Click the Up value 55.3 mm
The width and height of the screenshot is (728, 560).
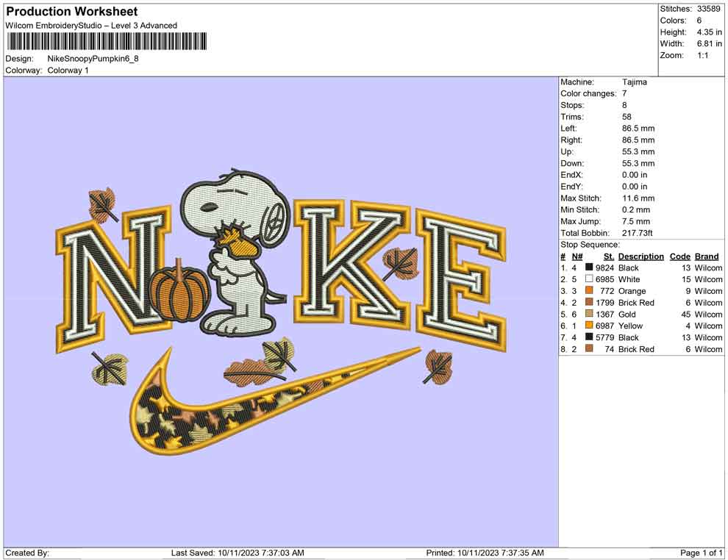coord(638,151)
